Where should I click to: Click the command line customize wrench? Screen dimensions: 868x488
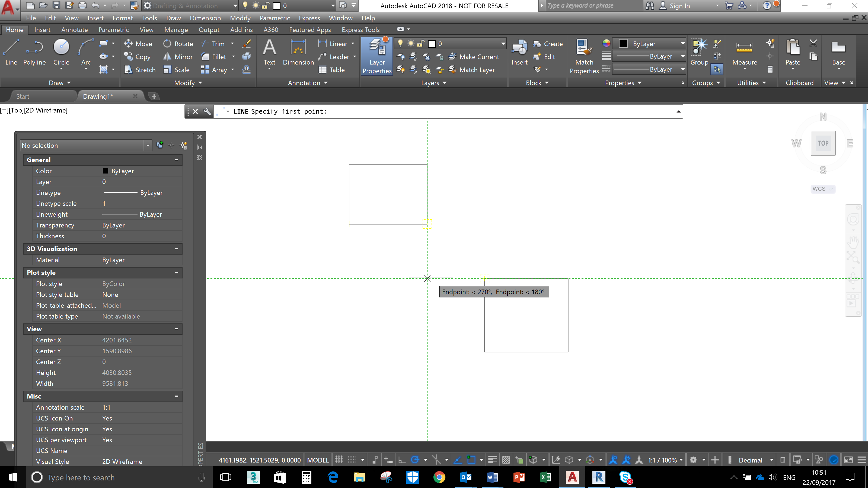click(x=207, y=111)
